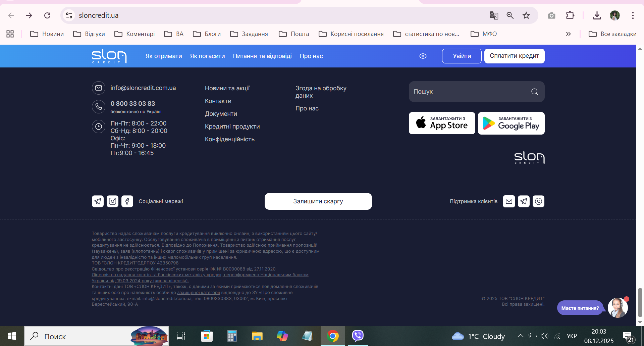
Task: Open Про нас in the header menu
Action: tap(311, 56)
